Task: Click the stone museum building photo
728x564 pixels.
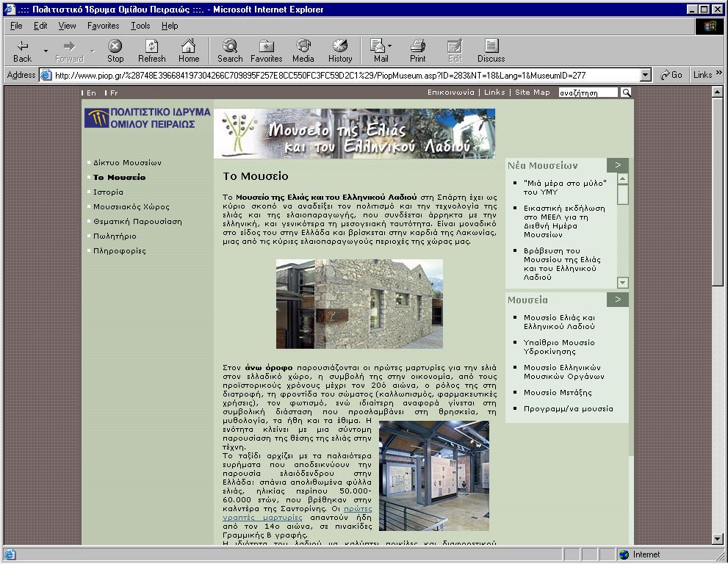Action: (x=359, y=304)
